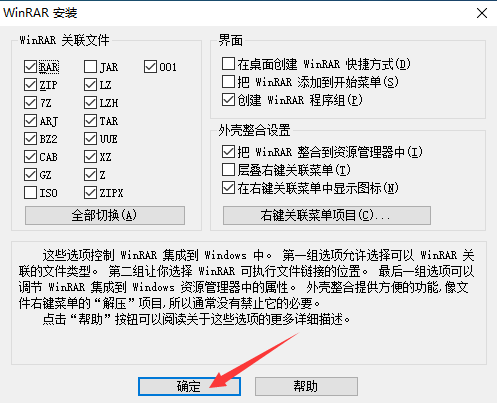Toggle 把 WinRAR 整合到资源管理器中 checkbox
The width and height of the screenshot is (497, 403).
point(228,152)
